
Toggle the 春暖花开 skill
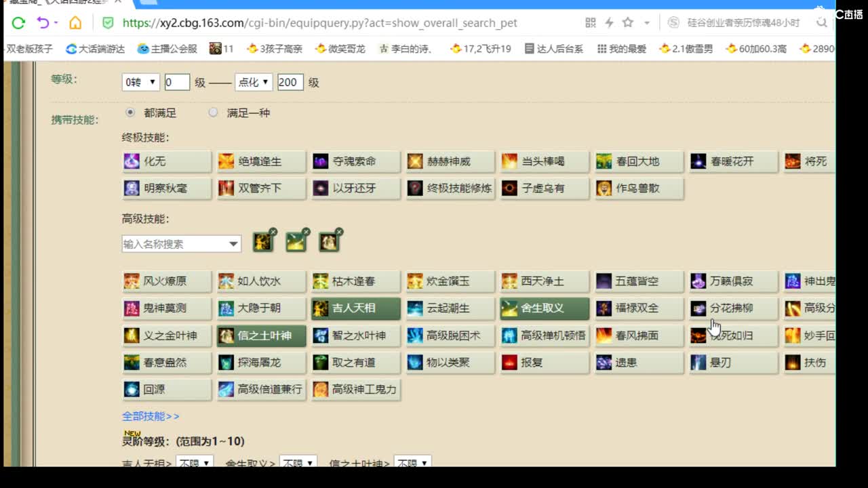click(734, 161)
